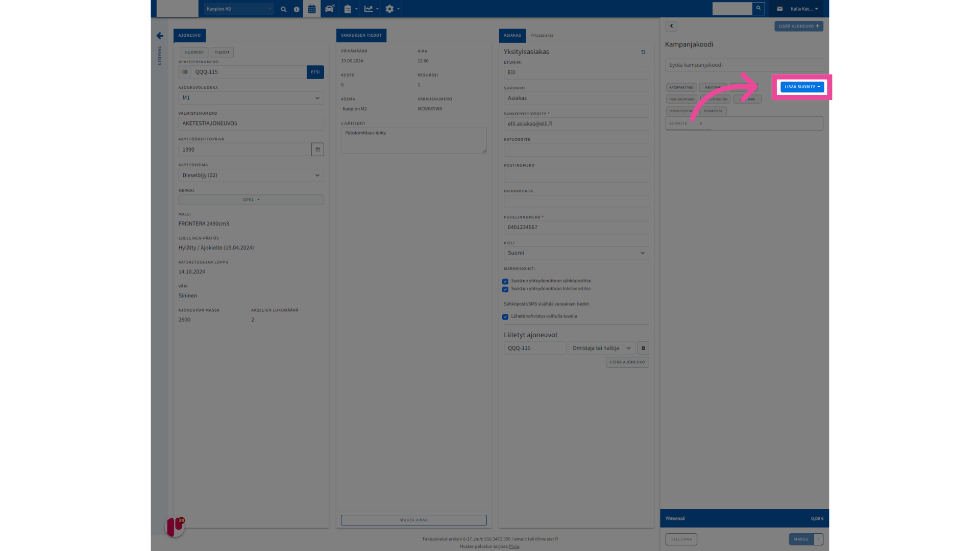Click the reset icon next to Yksityisasiakas
Image resolution: width=980 pixels, height=551 pixels.
point(643,52)
